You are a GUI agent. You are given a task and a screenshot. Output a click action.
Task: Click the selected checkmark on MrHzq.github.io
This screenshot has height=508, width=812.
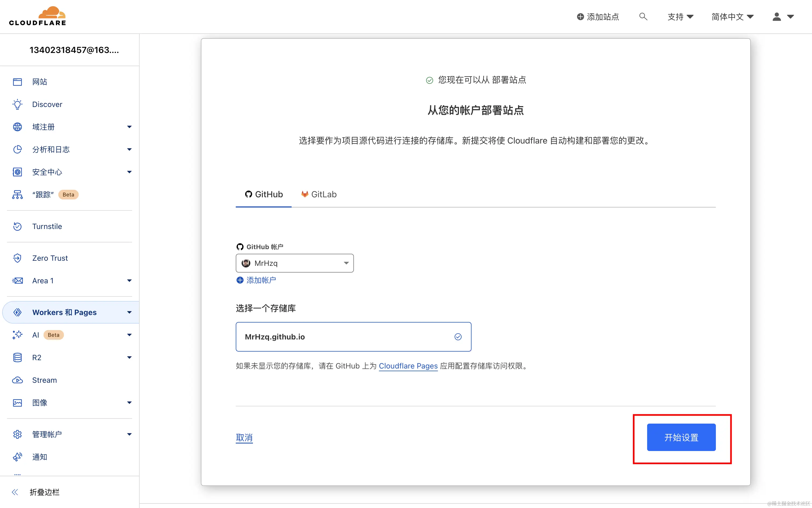click(458, 337)
